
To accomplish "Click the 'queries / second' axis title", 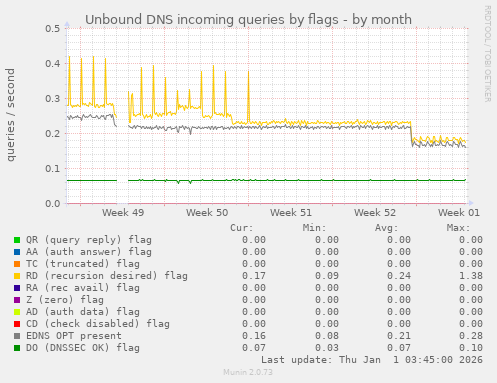I will pyautogui.click(x=11, y=115).
